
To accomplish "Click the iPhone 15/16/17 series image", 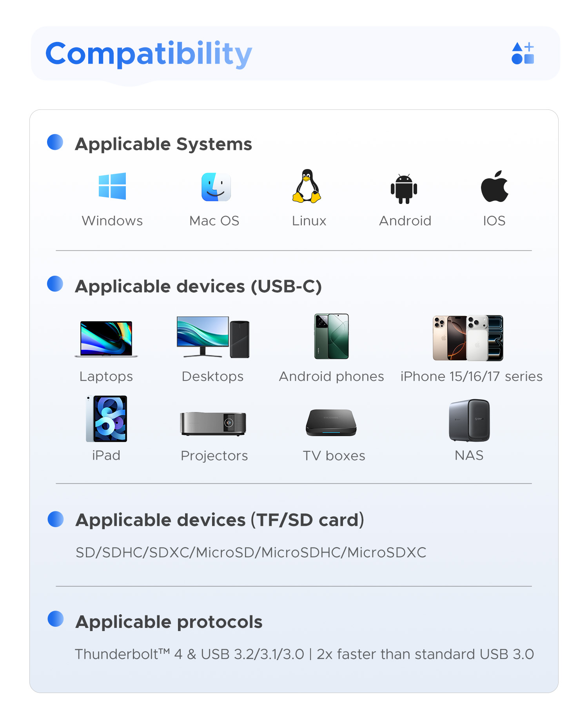I will coord(468,338).
